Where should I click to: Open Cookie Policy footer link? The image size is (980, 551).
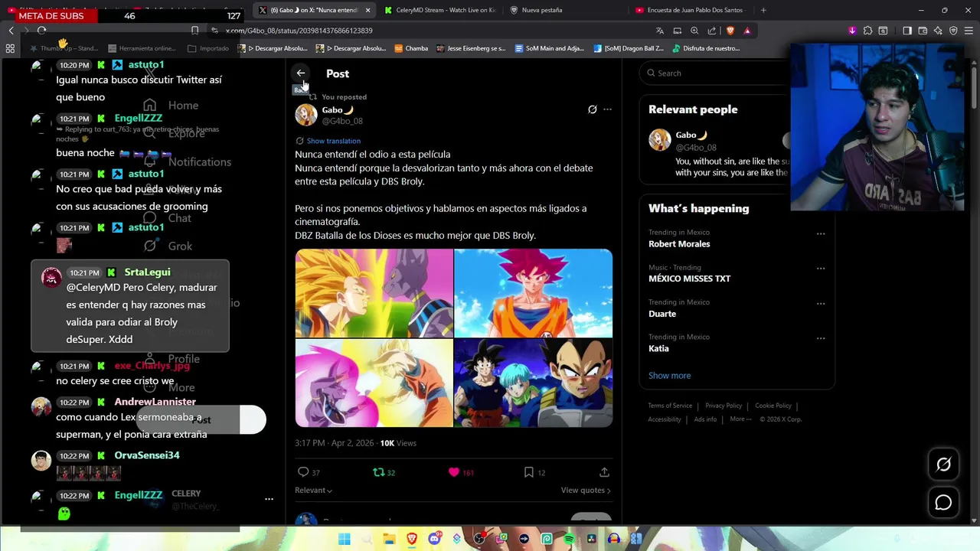pos(773,406)
